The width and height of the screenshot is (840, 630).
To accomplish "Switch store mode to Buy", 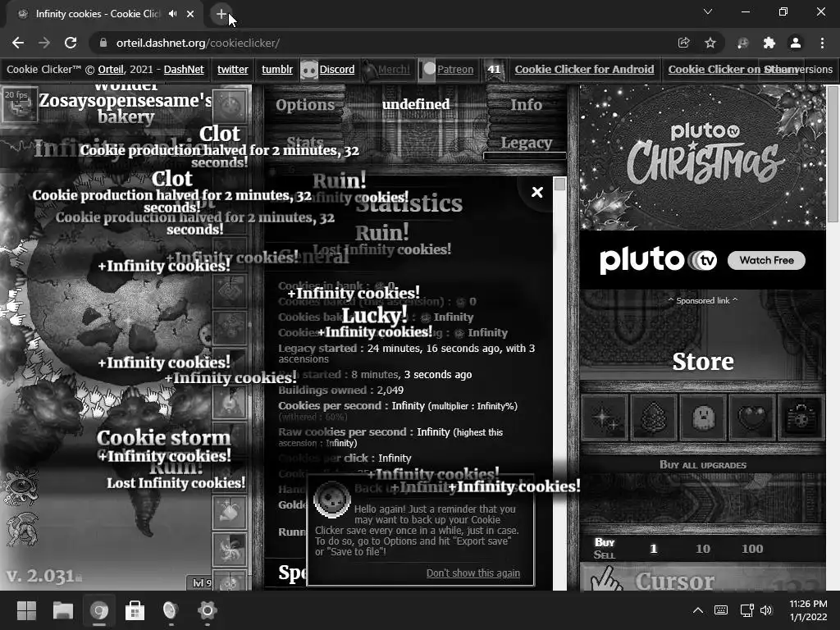I will coord(605,542).
